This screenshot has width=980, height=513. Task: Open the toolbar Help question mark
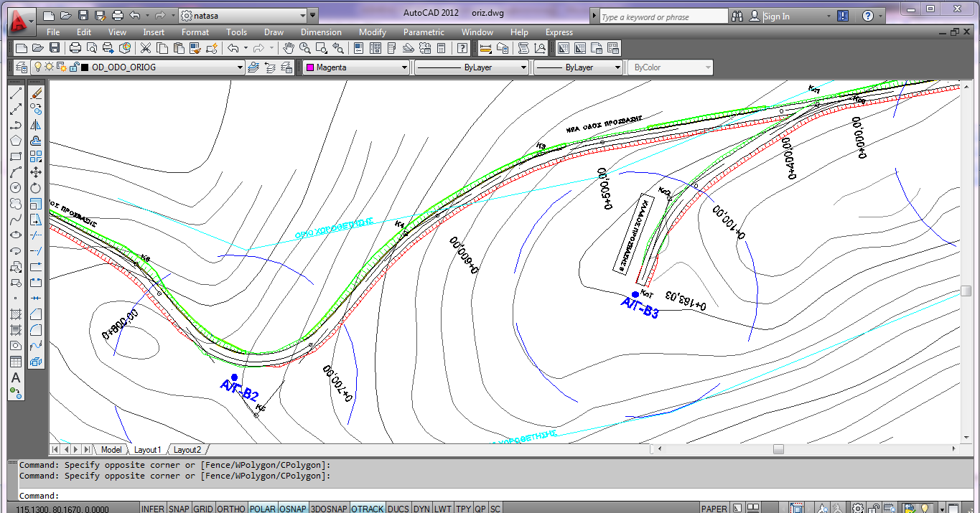(463, 48)
